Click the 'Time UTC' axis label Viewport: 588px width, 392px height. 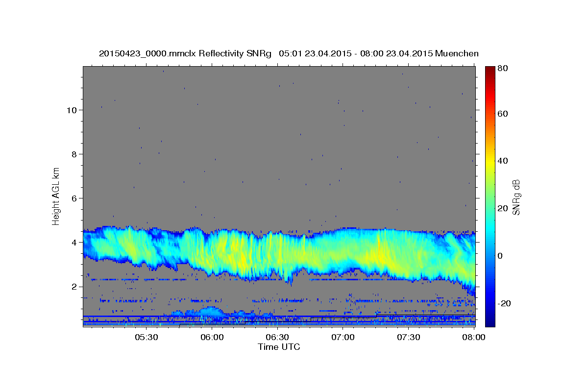[x=279, y=347]
